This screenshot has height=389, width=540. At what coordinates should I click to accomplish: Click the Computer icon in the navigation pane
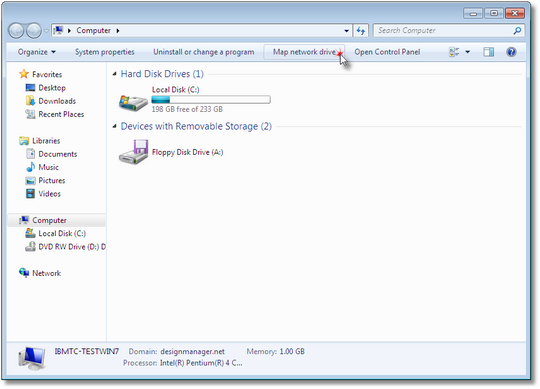[x=24, y=220]
